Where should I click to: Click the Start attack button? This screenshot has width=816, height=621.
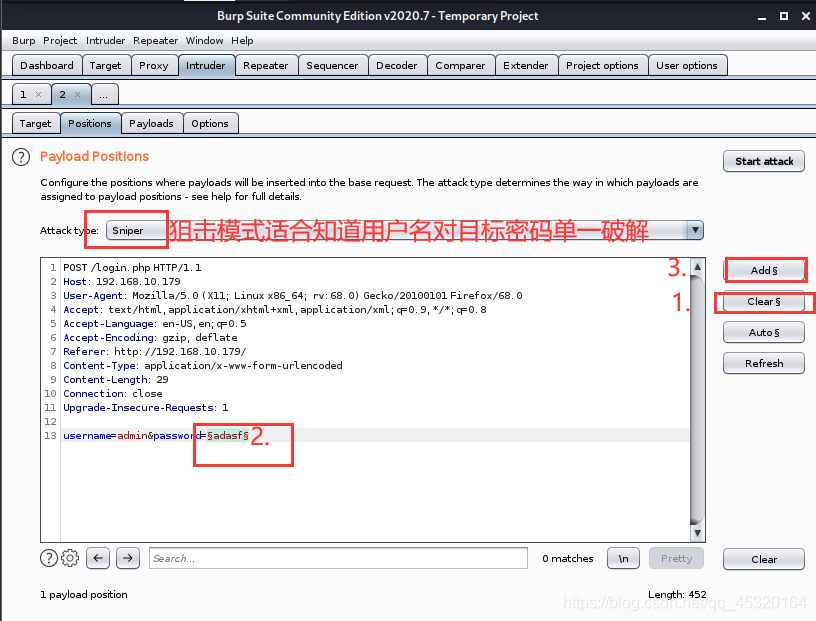(x=764, y=161)
